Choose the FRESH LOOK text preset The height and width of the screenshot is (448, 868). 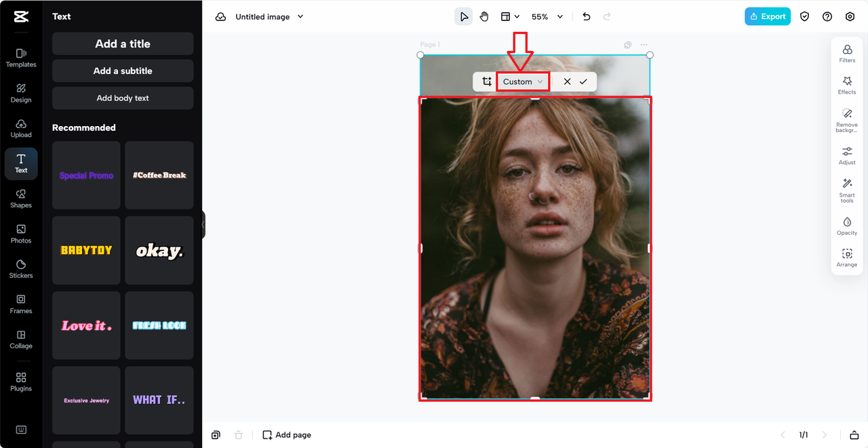pos(159,325)
